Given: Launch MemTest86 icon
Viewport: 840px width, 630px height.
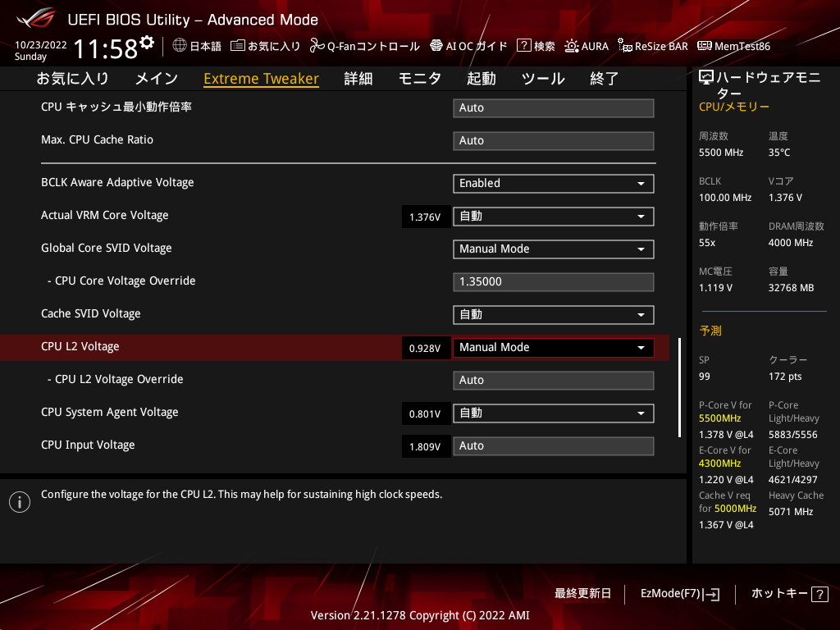Looking at the screenshot, I should coord(705,46).
